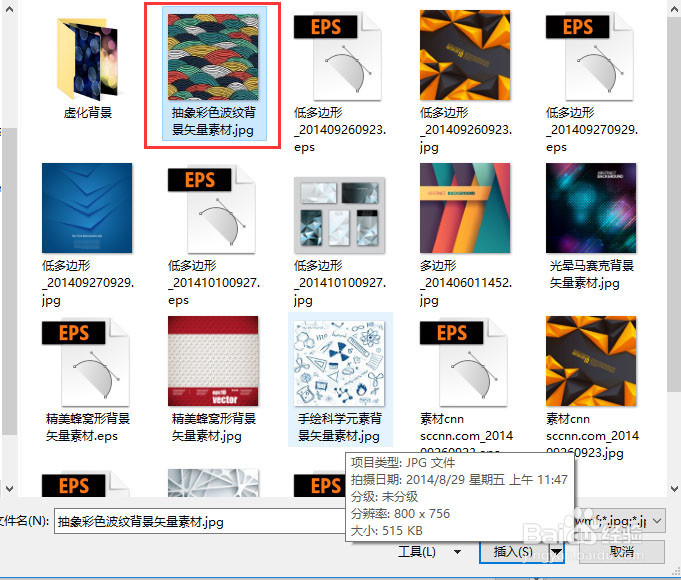This screenshot has height=580, width=681.
Task: Select 抽象彩色波纹背景矢量素材.jpg thumbnail
Action: point(213,56)
